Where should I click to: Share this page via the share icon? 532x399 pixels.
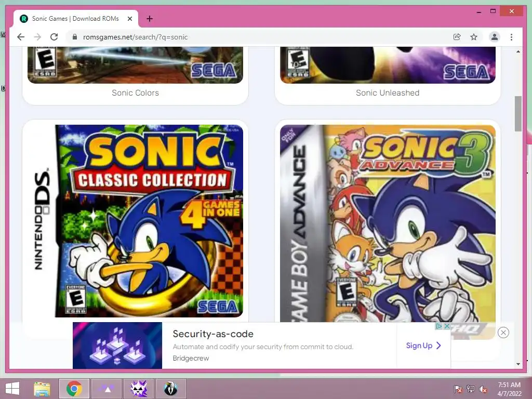(457, 37)
